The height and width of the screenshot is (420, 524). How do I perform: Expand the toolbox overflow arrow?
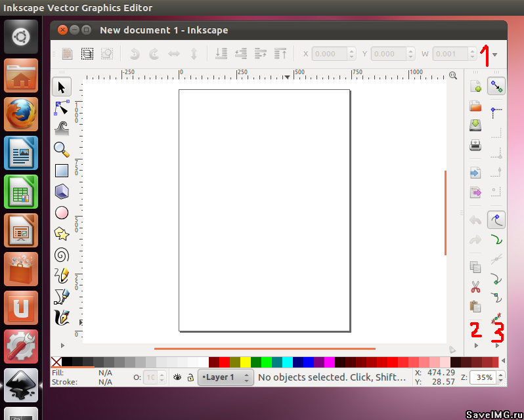62,345
